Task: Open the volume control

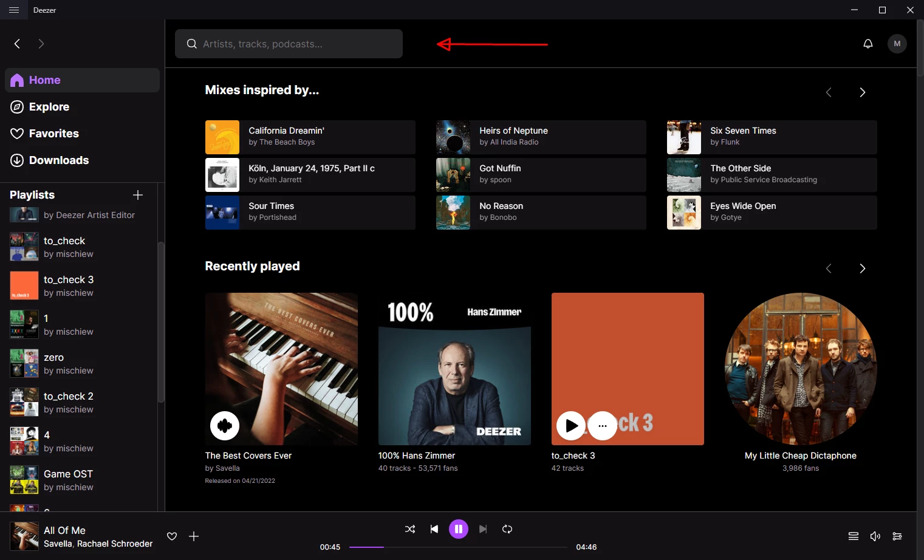Action: [875, 536]
